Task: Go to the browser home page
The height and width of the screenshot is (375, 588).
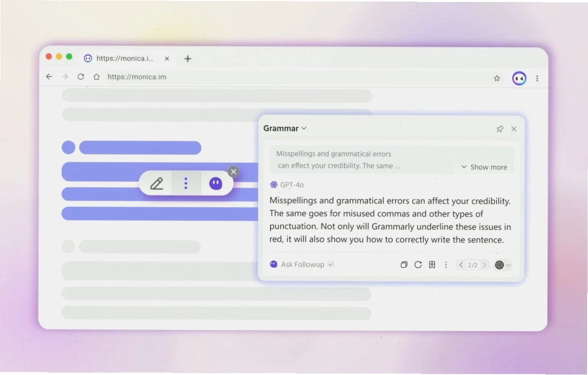Action: 97,77
